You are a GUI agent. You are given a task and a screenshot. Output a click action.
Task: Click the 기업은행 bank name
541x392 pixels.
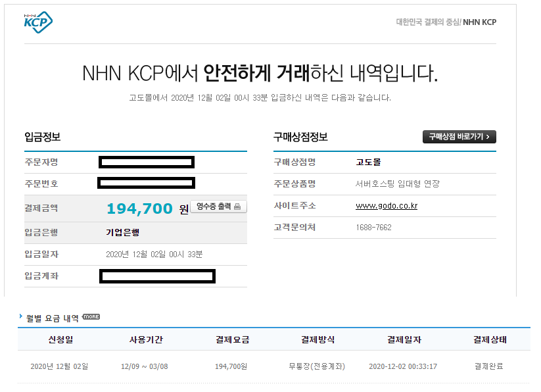(122, 232)
